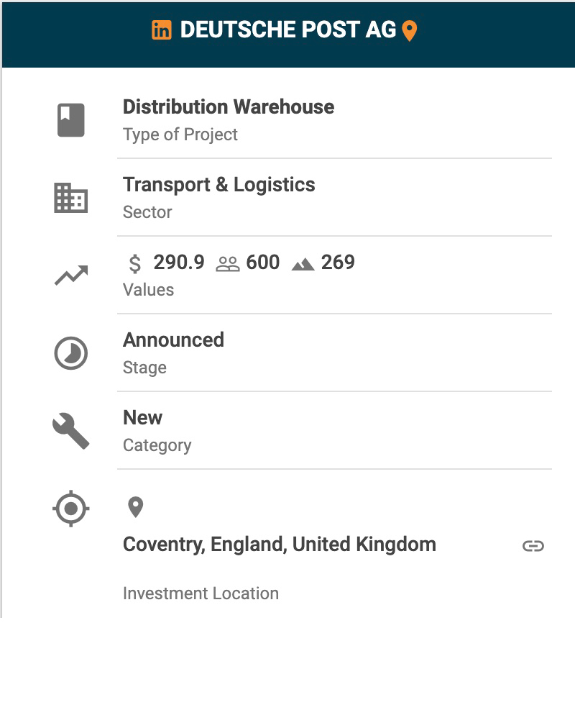Open the LinkedIn icon beside Deutsche Post AG
Viewport: 575px width, 728px height.
[x=162, y=30]
